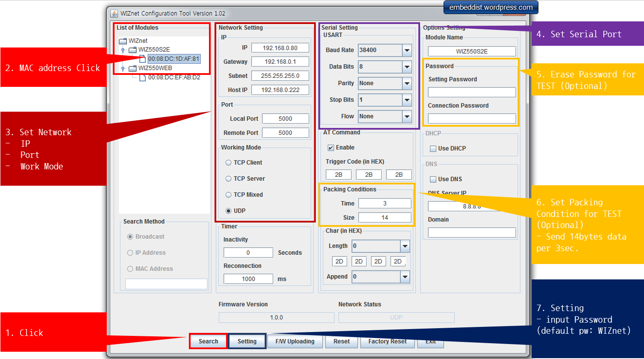Click the Network Status UDP field

click(x=396, y=317)
